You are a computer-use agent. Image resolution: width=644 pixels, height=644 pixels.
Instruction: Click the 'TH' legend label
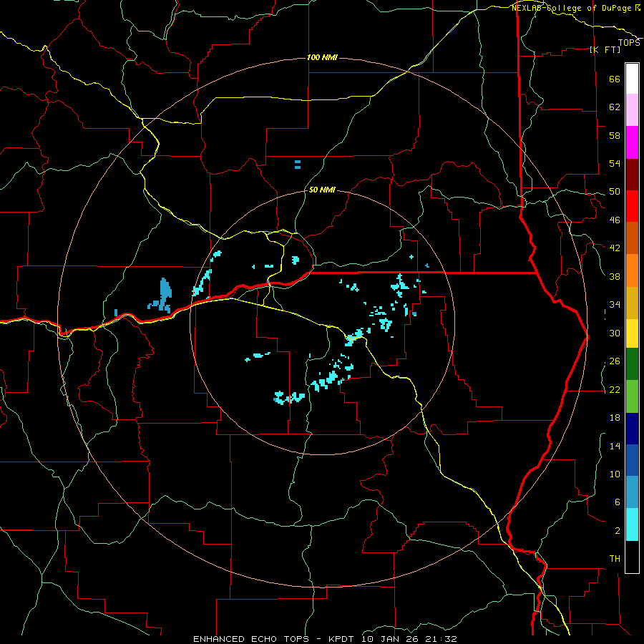click(x=615, y=559)
